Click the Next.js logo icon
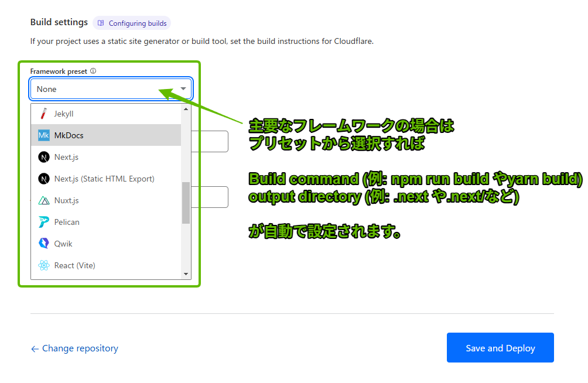This screenshot has height=383, width=588. pos(43,157)
